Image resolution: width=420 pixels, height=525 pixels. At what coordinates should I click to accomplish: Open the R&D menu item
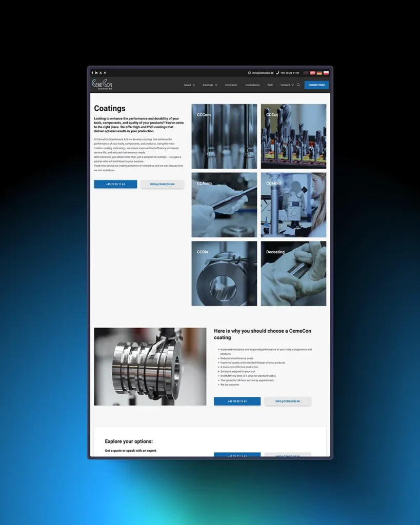[x=270, y=85]
